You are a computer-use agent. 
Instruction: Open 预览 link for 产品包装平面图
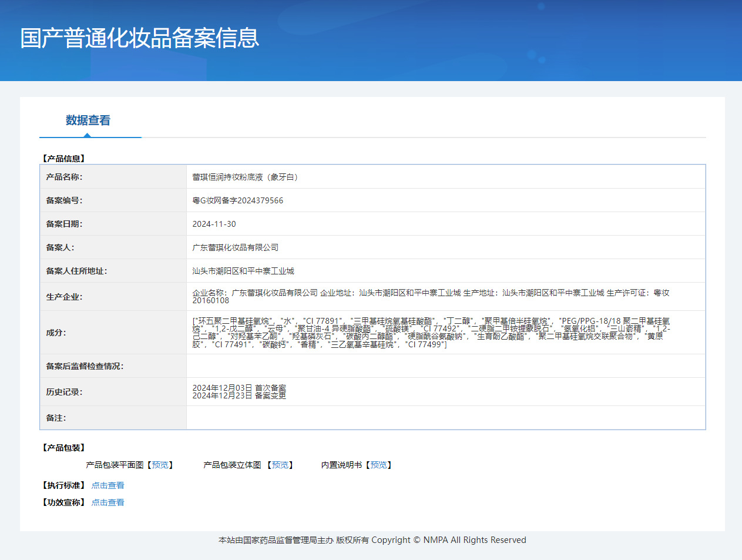click(x=160, y=465)
